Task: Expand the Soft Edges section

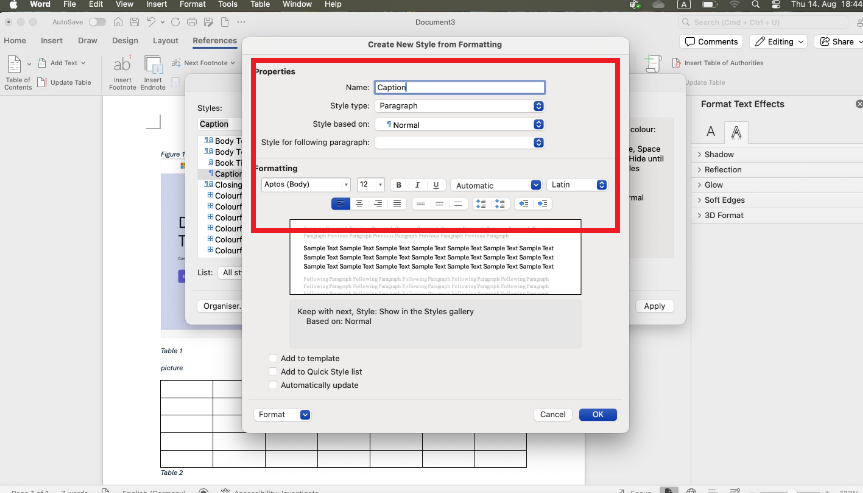Action: (x=724, y=200)
